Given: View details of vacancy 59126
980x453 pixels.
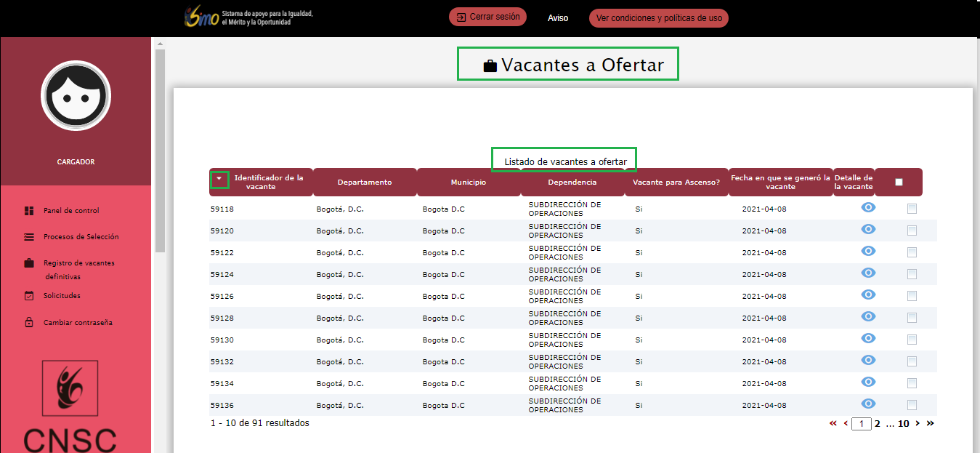Looking at the screenshot, I should [x=867, y=295].
